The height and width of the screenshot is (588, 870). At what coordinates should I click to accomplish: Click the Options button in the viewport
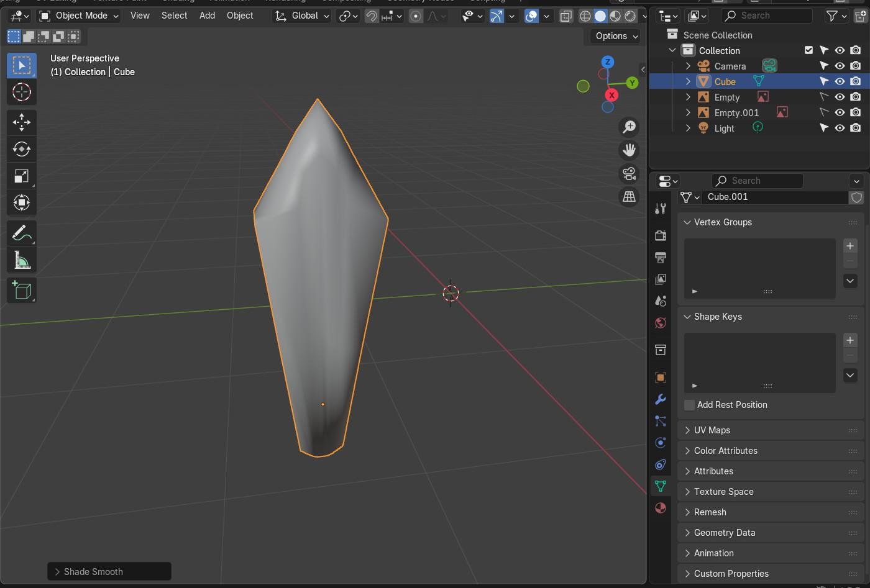pos(616,36)
